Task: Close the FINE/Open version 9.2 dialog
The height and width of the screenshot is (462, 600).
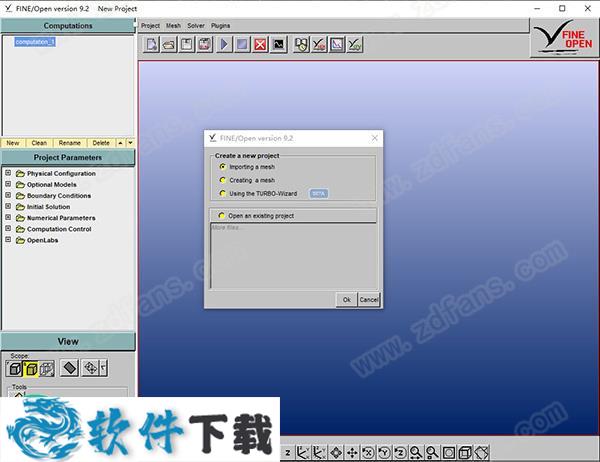Action: 375,138
